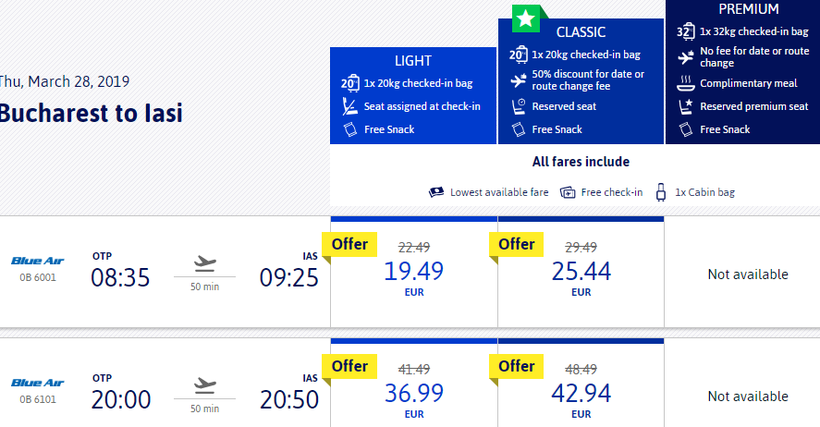820x427 pixels.
Task: Click the 32kg checked-in bag icon
Action: 686,31
